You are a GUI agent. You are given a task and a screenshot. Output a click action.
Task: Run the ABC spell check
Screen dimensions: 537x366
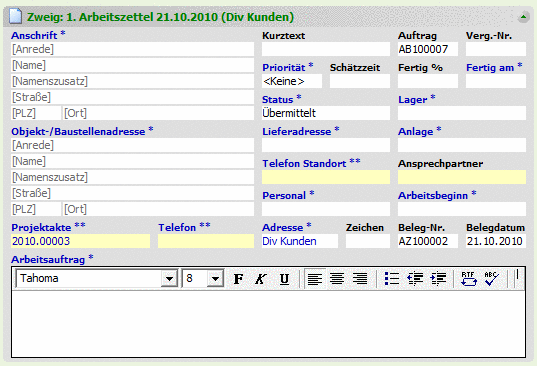tap(492, 279)
